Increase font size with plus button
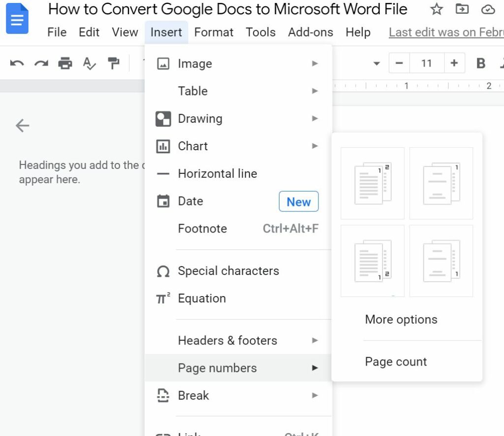Image resolution: width=504 pixels, height=436 pixels. pos(454,63)
